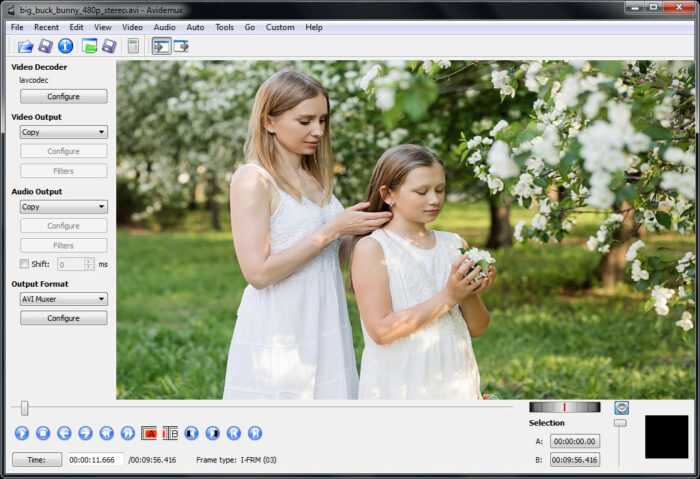
Task: Open the Output Format AVI Muxer dropdown
Action: coord(63,299)
